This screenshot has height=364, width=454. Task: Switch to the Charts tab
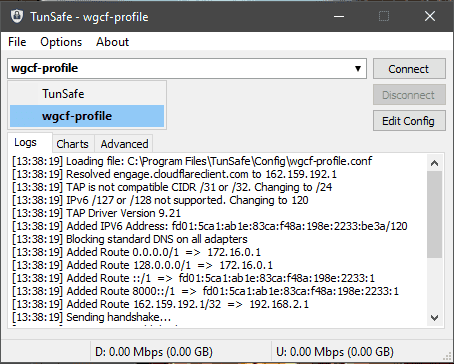(73, 144)
